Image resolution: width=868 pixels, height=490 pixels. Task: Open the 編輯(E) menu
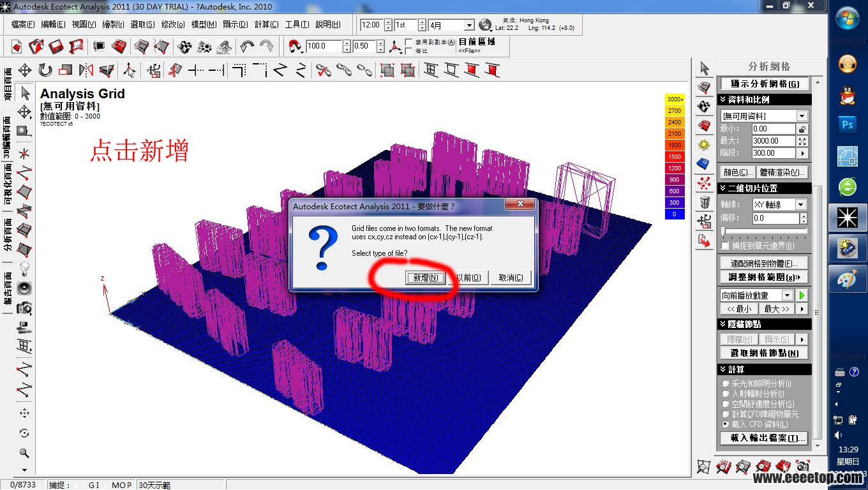coord(53,24)
